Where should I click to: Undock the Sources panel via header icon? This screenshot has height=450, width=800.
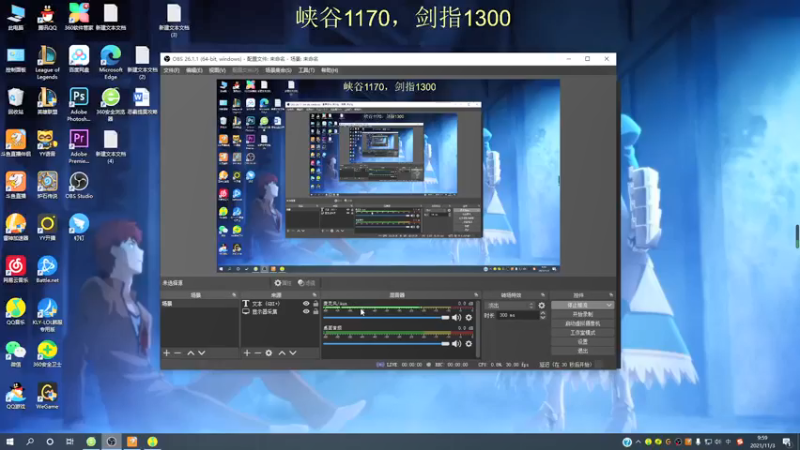coord(314,295)
